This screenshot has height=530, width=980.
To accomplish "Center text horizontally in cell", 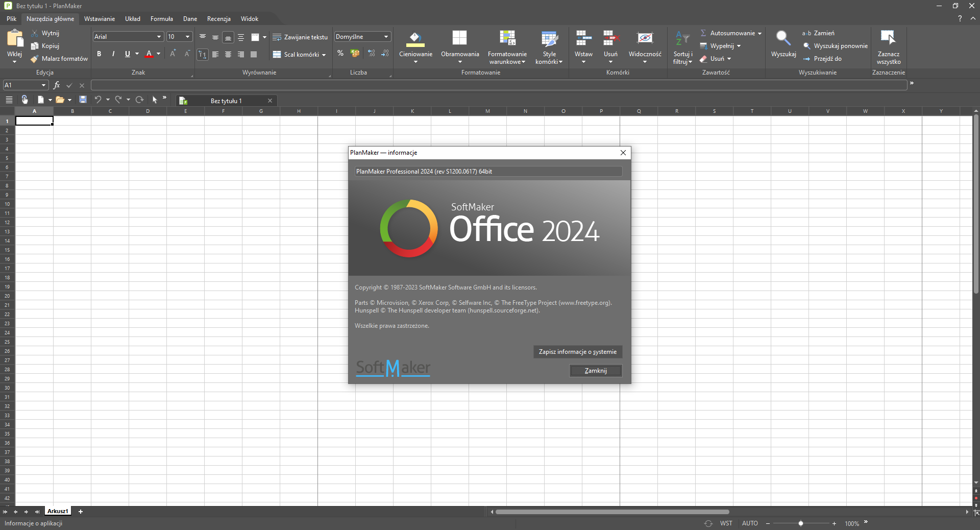I will point(228,55).
